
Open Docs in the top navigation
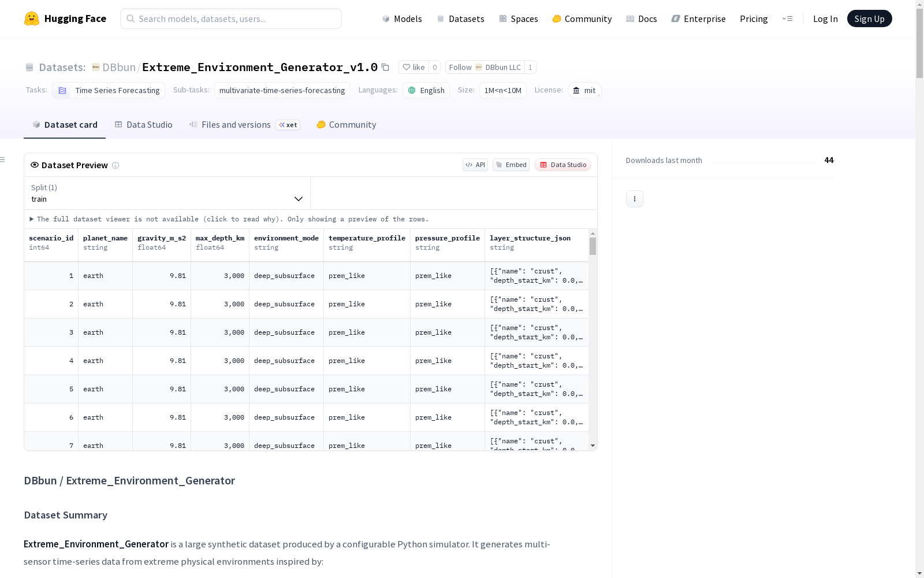click(642, 18)
